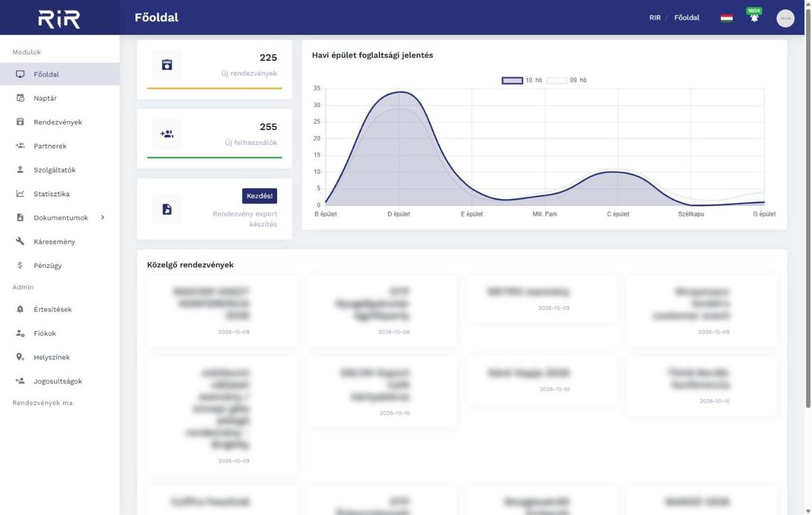Image resolution: width=812 pixels, height=515 pixels.
Task: Click the Hungarian flag language selector
Action: click(x=727, y=18)
